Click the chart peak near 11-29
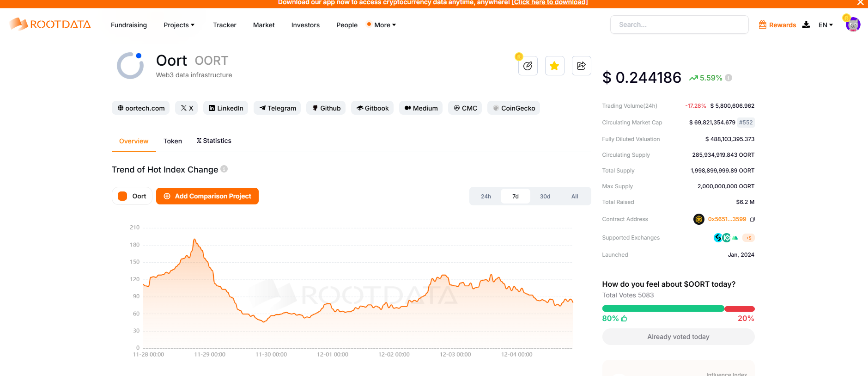This screenshot has width=868, height=376. pos(194,240)
